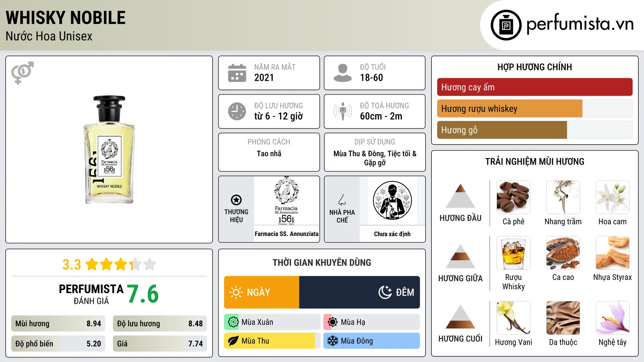Click the sillage icon beside Độ toả hương
Image resolution: width=644 pixels, height=362 pixels.
[x=342, y=111]
